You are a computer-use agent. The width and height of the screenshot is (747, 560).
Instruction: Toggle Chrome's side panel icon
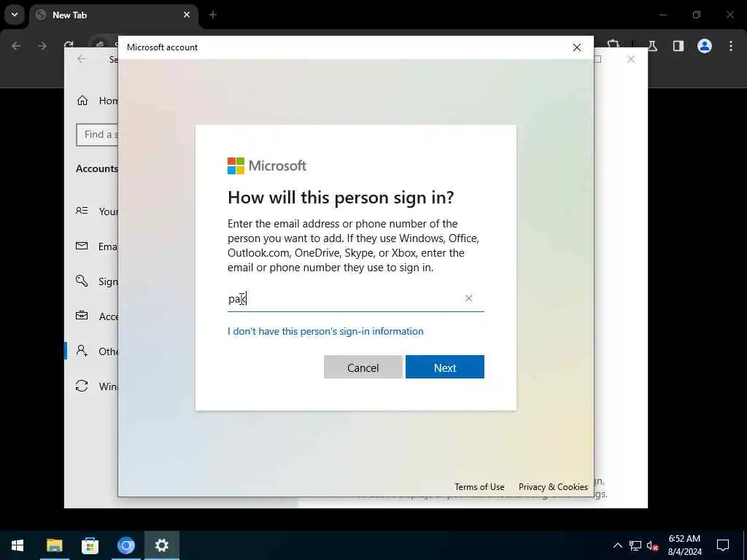[678, 46]
